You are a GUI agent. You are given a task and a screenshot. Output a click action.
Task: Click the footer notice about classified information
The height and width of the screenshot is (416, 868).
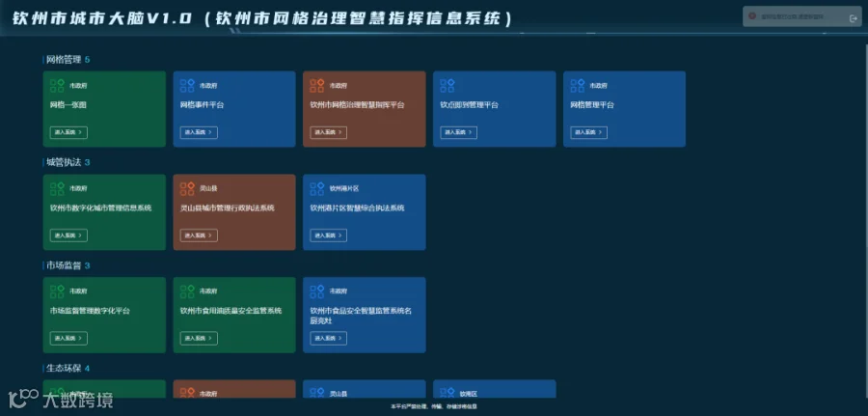pos(433,406)
